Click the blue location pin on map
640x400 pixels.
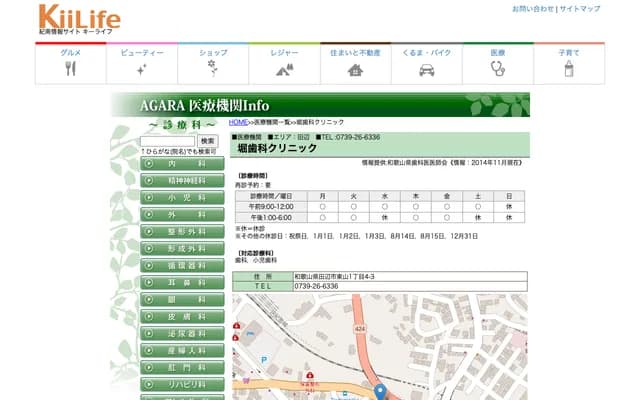tap(380, 391)
